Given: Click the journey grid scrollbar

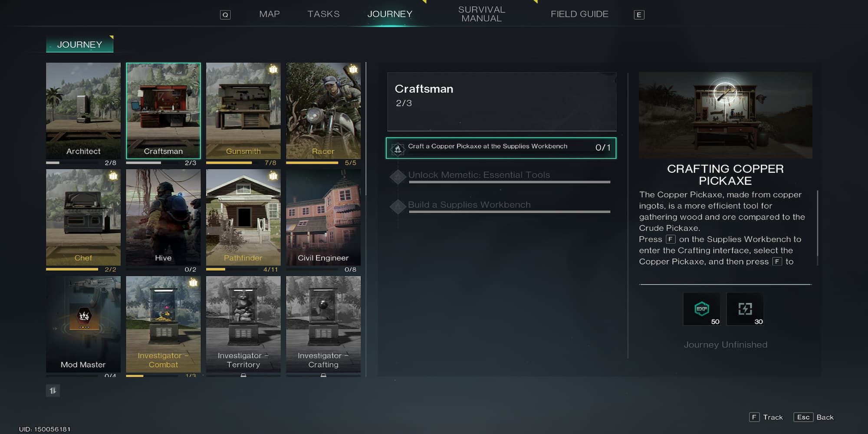Looking at the screenshot, I should [x=366, y=129].
